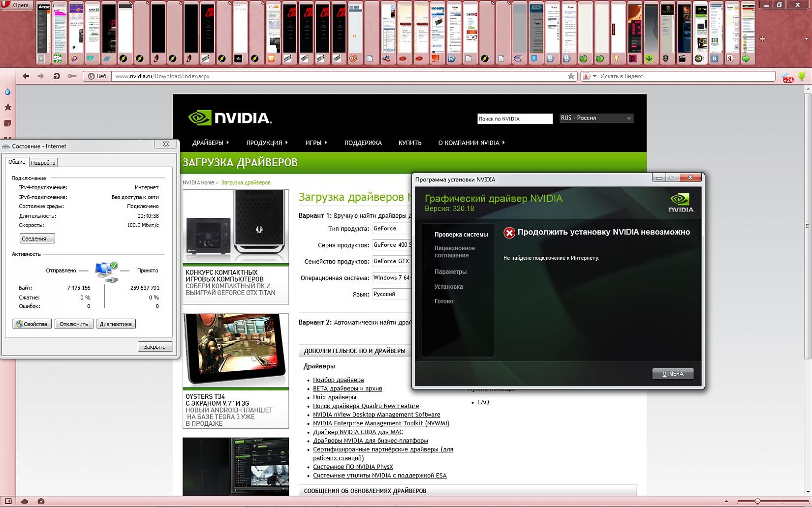Image resolution: width=812 pixels, height=507 pixels.
Task: Switch to the Подробно tab in network status
Action: click(43, 162)
